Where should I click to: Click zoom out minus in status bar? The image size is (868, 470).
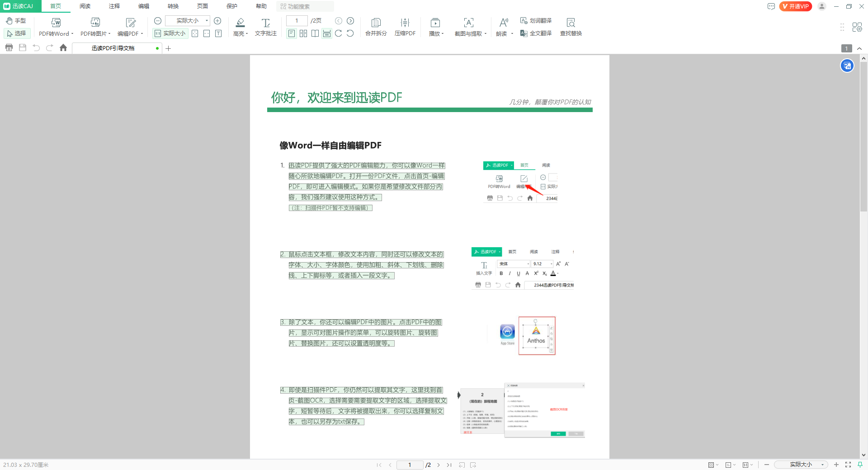coord(766,465)
